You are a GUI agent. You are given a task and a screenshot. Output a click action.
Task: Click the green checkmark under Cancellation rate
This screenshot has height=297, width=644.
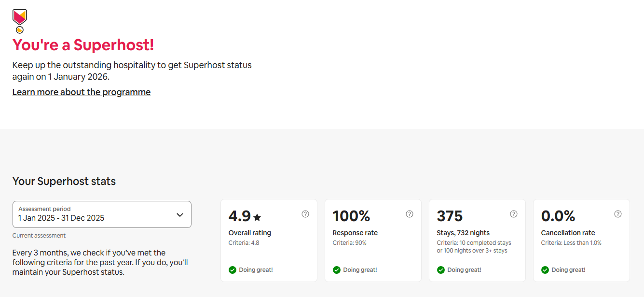click(x=545, y=270)
